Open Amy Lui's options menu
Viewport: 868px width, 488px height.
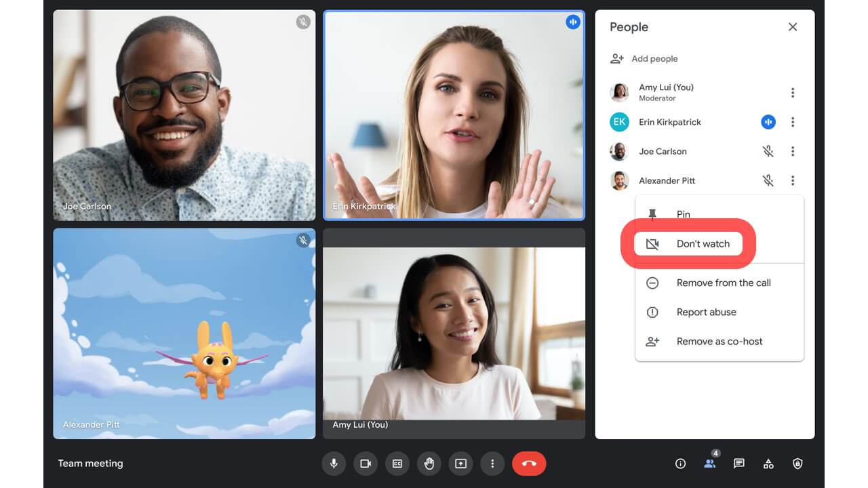(x=793, y=92)
